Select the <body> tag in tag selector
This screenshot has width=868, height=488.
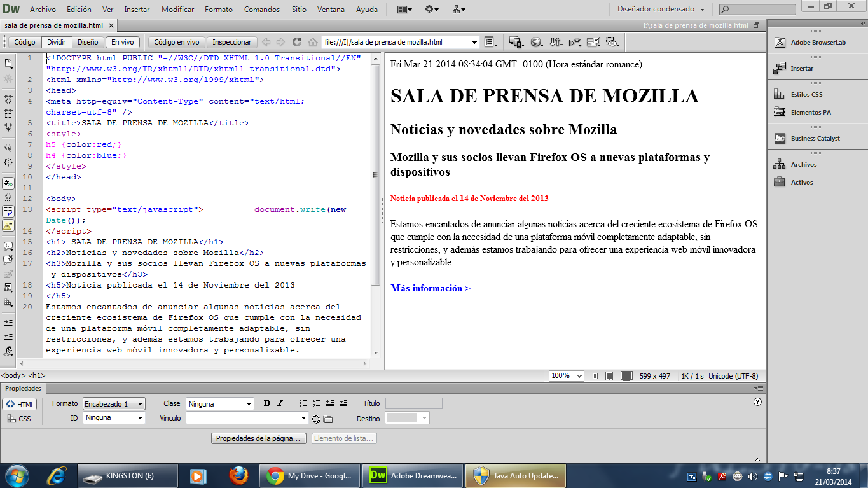pyautogui.click(x=13, y=376)
